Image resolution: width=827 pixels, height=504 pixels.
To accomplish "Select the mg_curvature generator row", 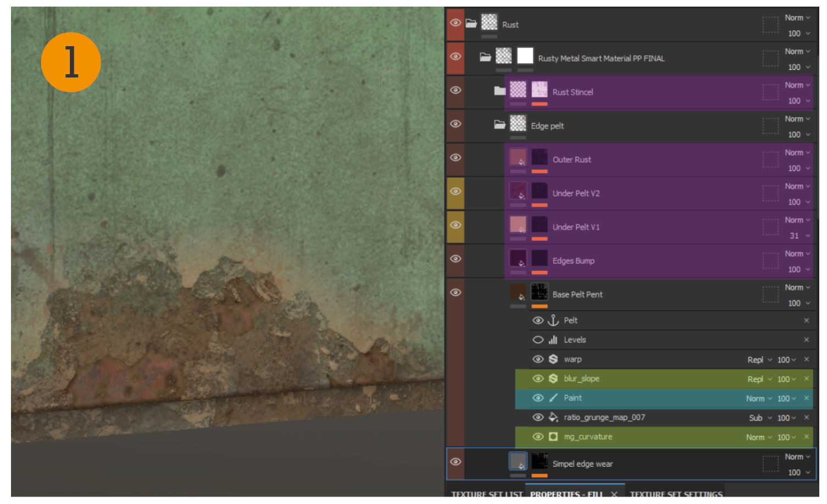I will coord(664,437).
